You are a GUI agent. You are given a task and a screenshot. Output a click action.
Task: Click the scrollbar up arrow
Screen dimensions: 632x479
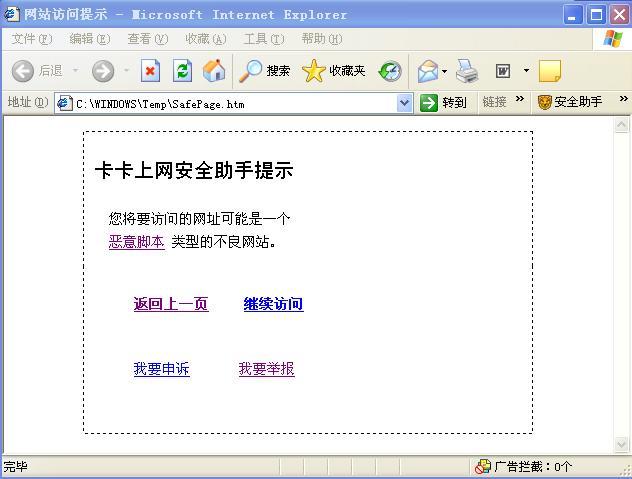(x=621, y=125)
